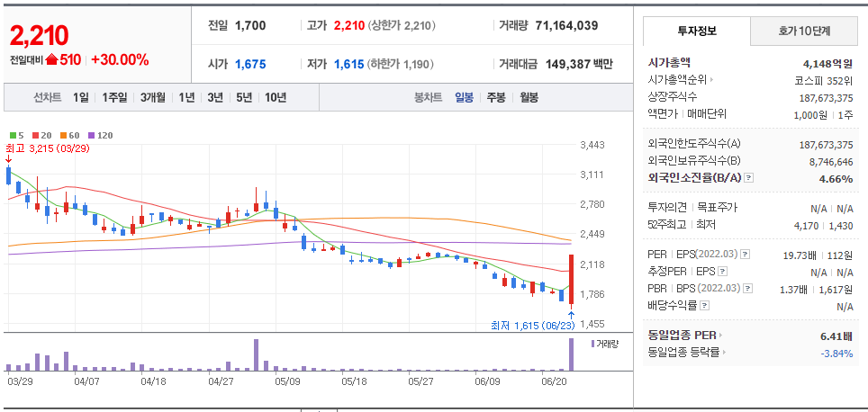The width and height of the screenshot is (868, 412).
Task: Select the 일봉 candlestick chart
Action: tap(464, 98)
